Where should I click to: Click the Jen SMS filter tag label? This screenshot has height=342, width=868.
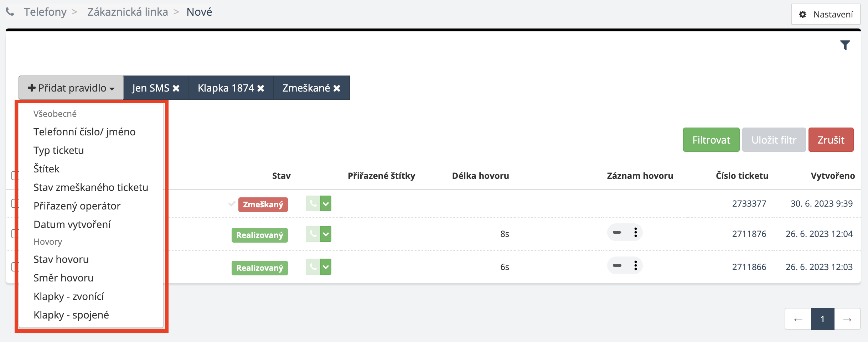tap(151, 88)
